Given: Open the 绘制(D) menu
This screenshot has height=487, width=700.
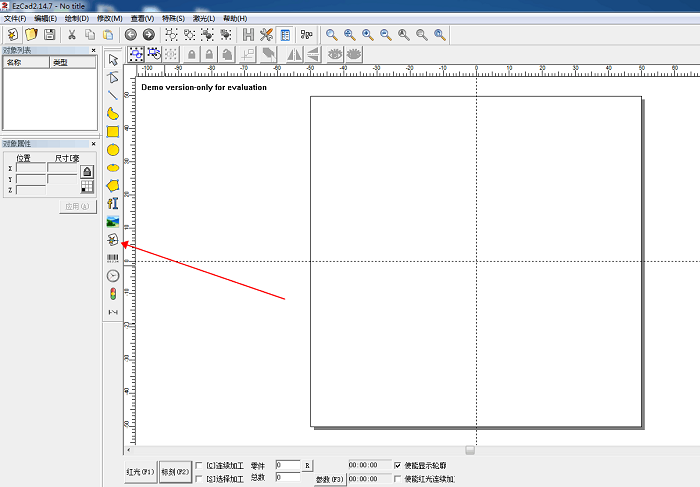Looking at the screenshot, I should click(x=77, y=18).
